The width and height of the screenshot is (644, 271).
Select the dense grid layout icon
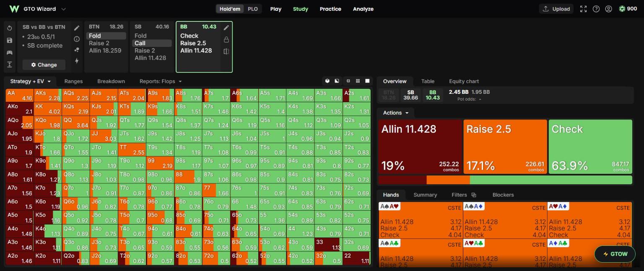tap(358, 81)
